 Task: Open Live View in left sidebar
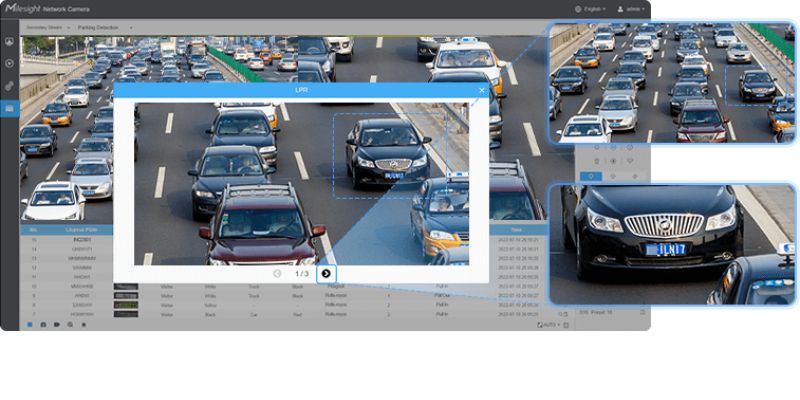tap(9, 42)
